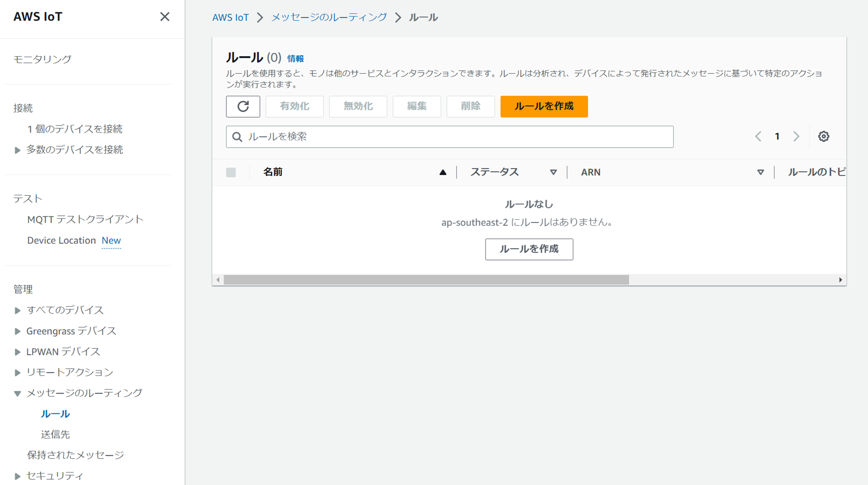The width and height of the screenshot is (868, 485).
Task: Open メッセージのルーティング from the breadcrumb
Action: (328, 17)
